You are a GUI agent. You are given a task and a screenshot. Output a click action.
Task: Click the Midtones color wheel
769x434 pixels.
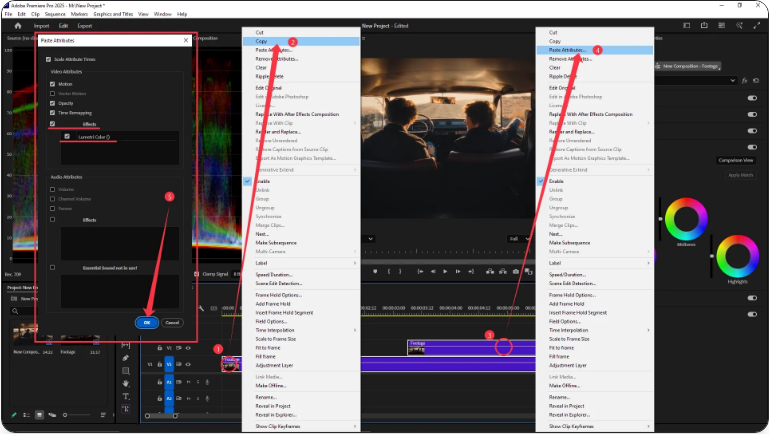tap(683, 218)
